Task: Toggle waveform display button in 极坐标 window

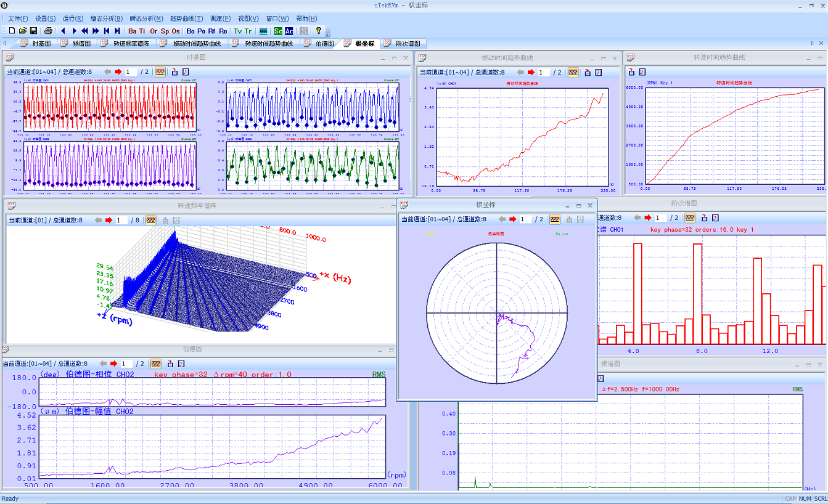Action: coord(555,219)
